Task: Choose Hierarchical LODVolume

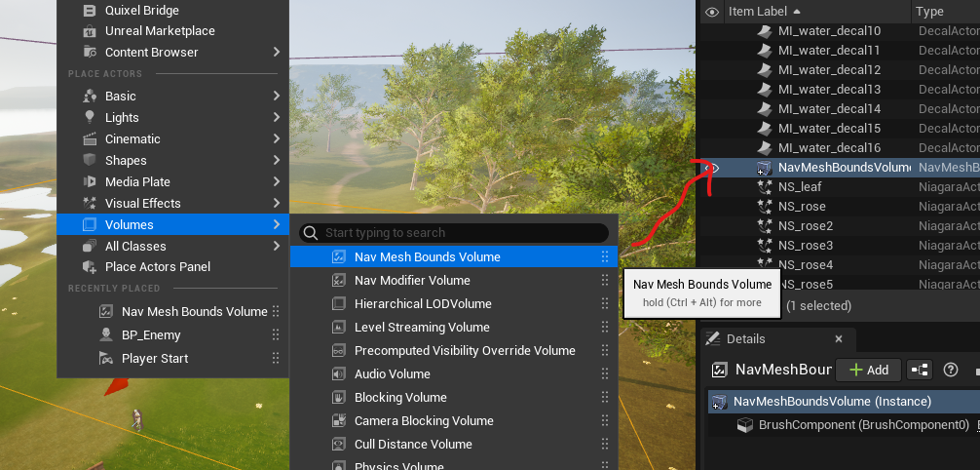Action: click(x=454, y=303)
